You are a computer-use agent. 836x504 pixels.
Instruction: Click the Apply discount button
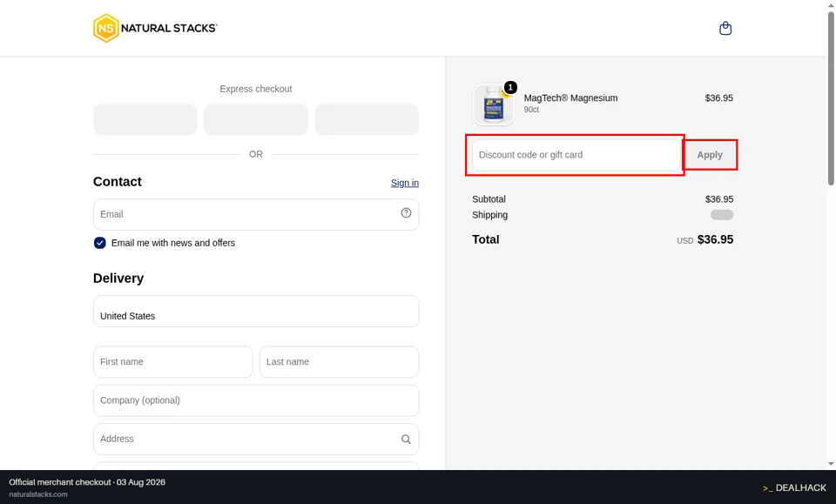(710, 155)
